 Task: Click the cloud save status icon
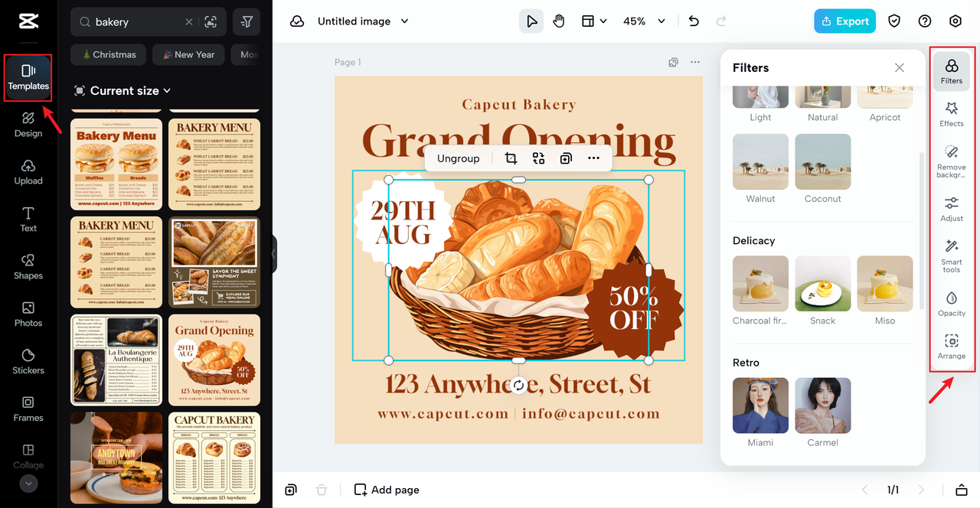(297, 21)
